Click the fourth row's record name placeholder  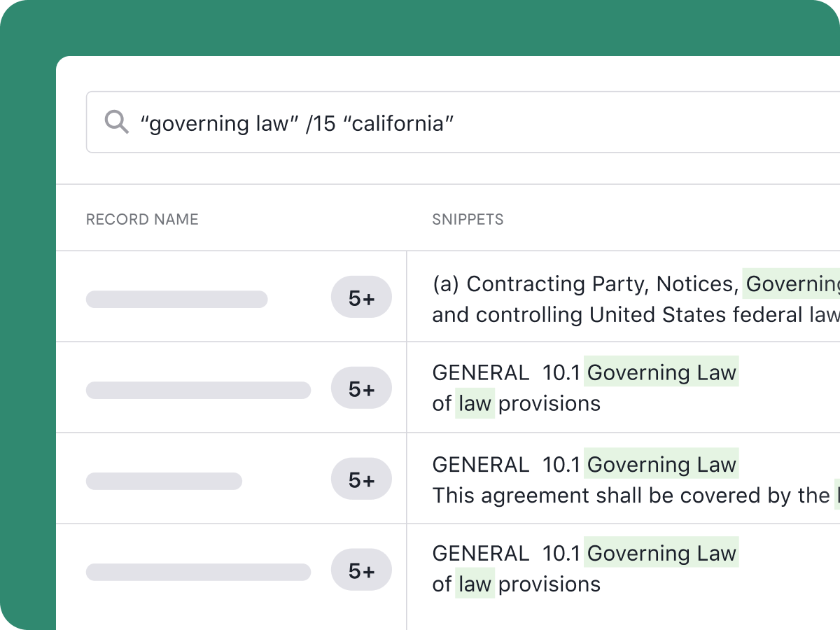point(198,572)
